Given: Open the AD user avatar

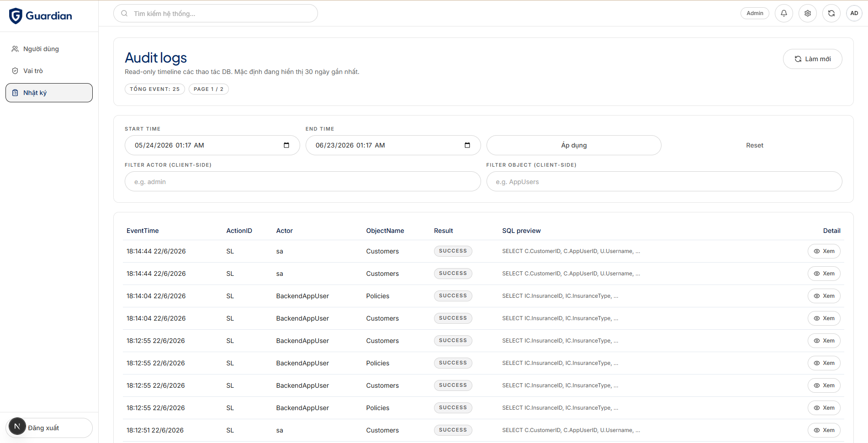Looking at the screenshot, I should 854,13.
